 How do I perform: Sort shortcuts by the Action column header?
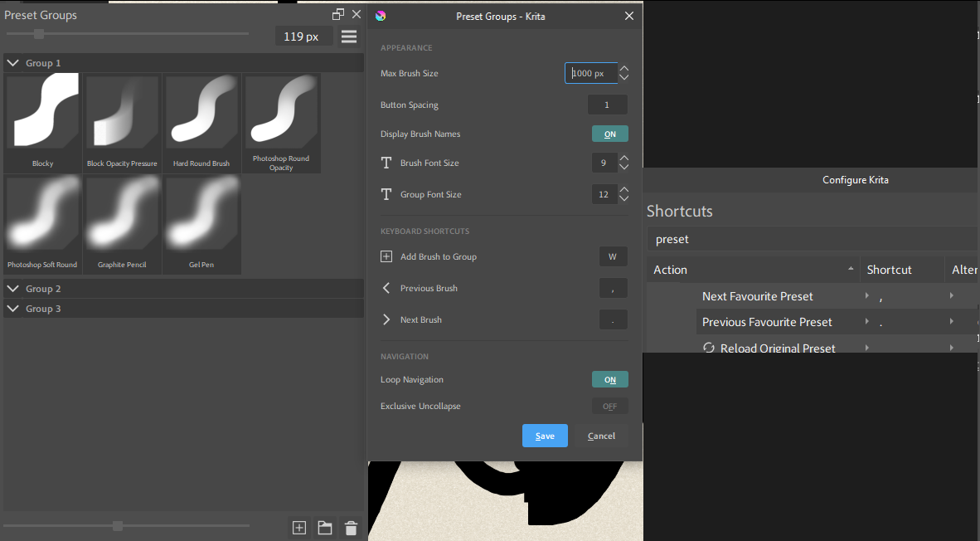(x=670, y=270)
